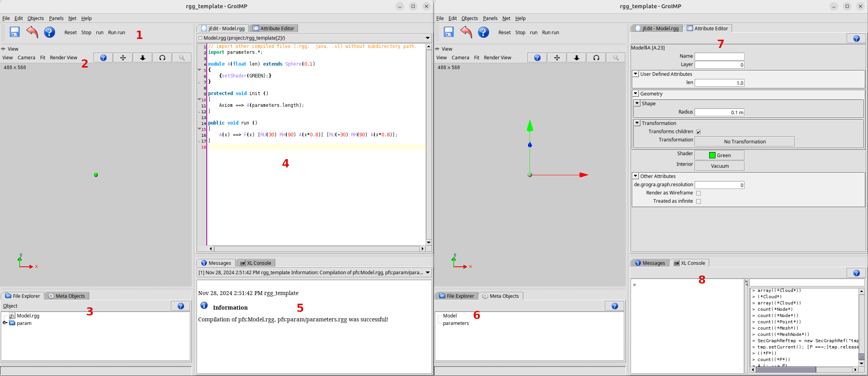The image size is (868, 376).
Task: Select the Move cross-arrows tool in left View panel
Action: (x=123, y=58)
